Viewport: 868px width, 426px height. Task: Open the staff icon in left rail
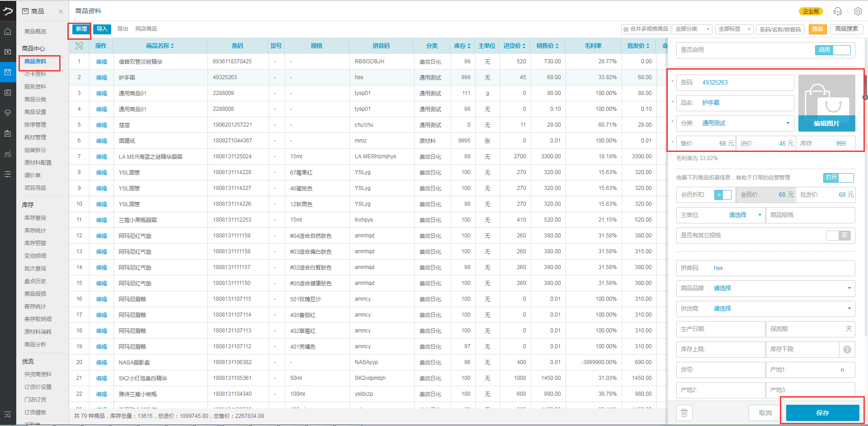tap(8, 133)
